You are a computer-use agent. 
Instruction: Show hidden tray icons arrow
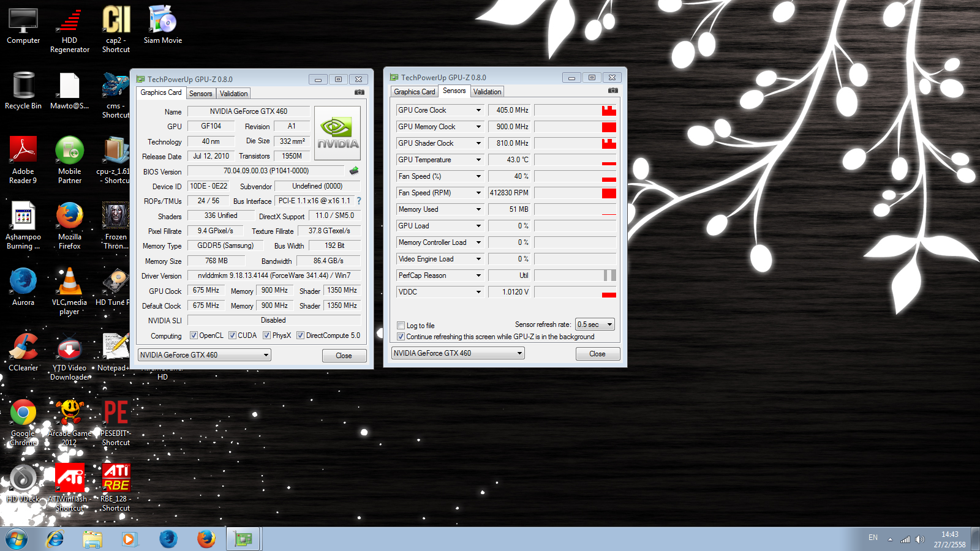coord(890,539)
